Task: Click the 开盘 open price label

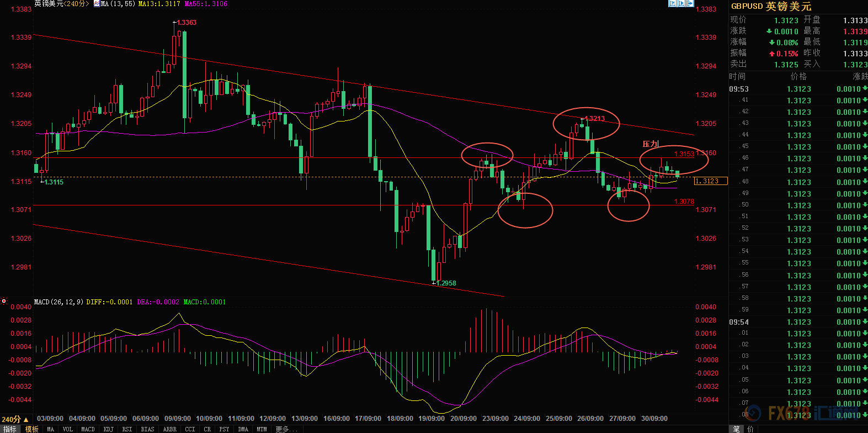Action: pyautogui.click(x=812, y=20)
